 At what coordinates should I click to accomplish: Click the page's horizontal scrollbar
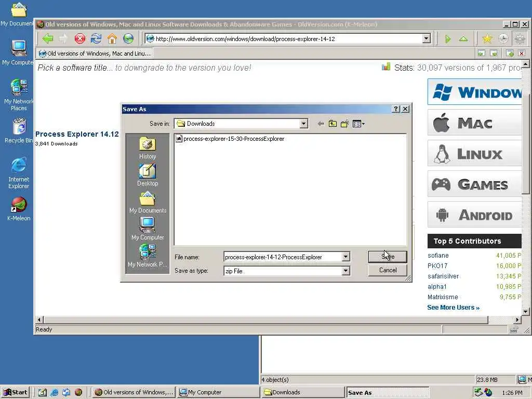(266, 320)
